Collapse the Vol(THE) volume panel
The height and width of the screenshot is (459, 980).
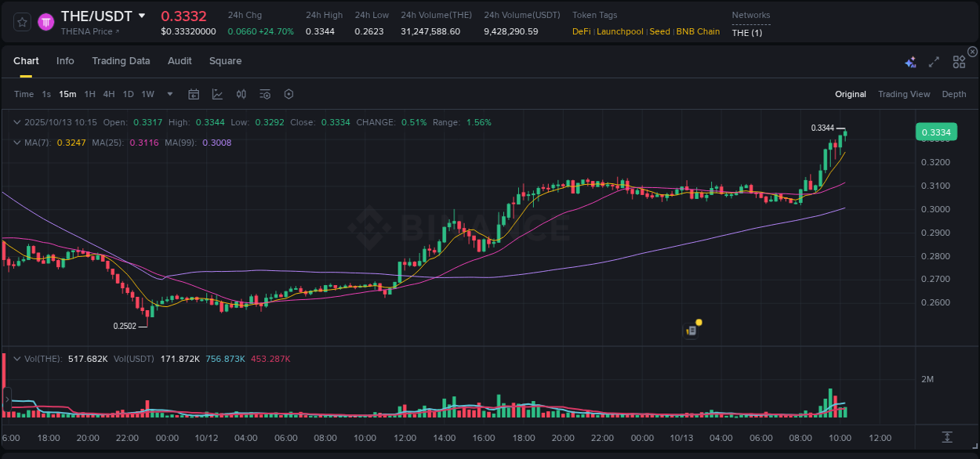point(16,359)
